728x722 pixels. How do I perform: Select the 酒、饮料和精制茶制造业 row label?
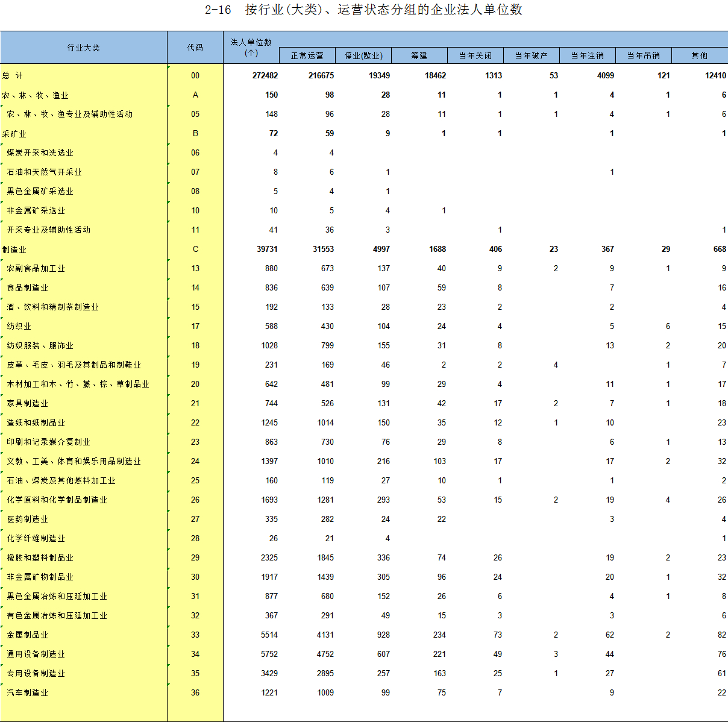point(53,307)
